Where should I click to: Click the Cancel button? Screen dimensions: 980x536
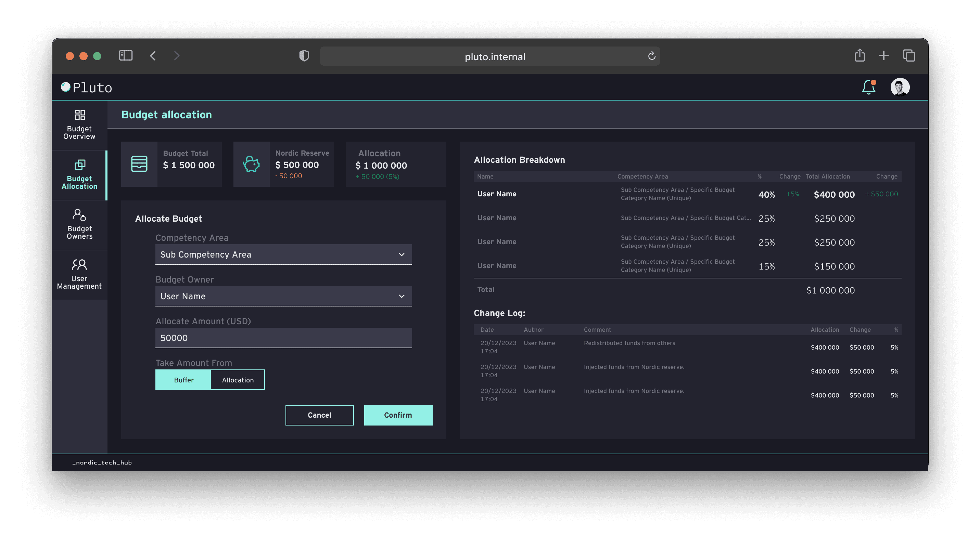319,415
